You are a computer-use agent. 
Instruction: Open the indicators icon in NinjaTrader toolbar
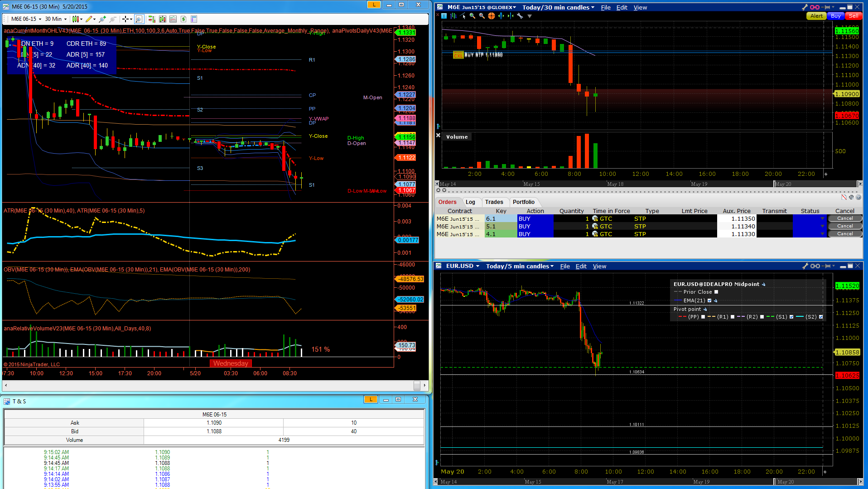pos(163,19)
